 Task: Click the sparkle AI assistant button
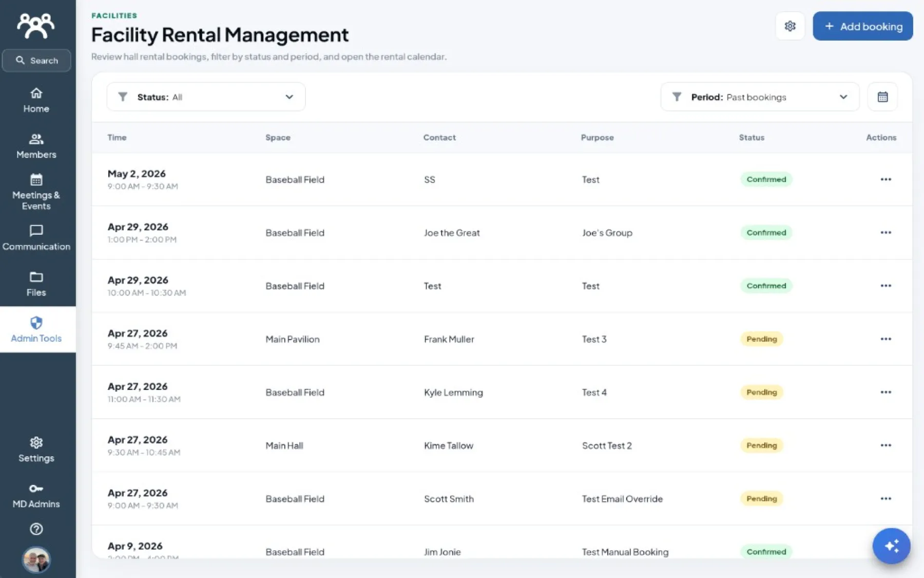point(892,546)
